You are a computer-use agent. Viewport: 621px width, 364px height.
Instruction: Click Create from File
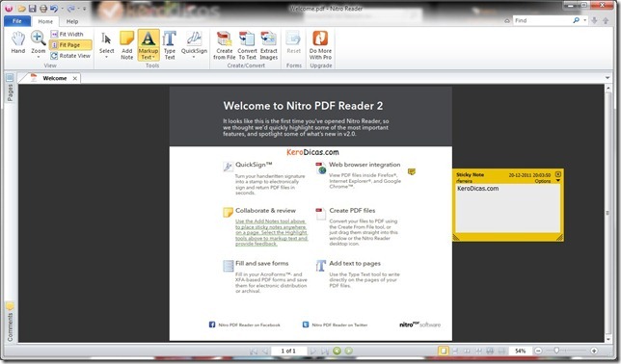225,45
